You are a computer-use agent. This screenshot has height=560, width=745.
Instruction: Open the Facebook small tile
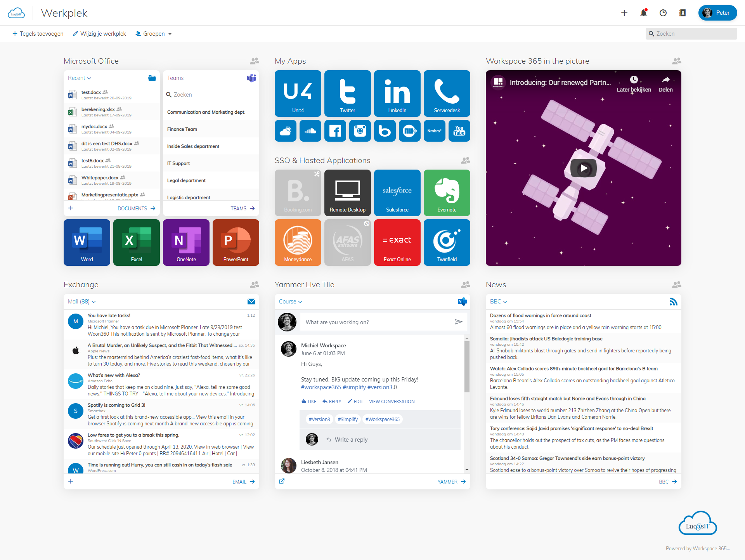click(x=335, y=131)
